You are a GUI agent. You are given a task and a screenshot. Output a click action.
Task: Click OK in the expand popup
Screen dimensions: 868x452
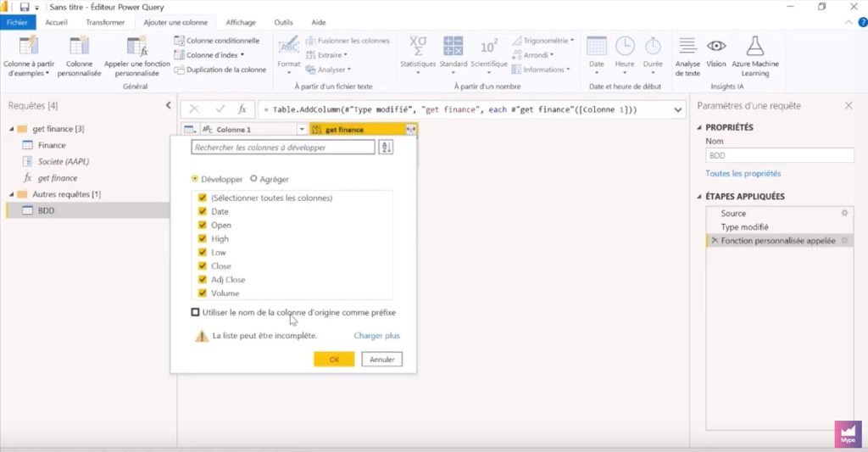click(334, 359)
